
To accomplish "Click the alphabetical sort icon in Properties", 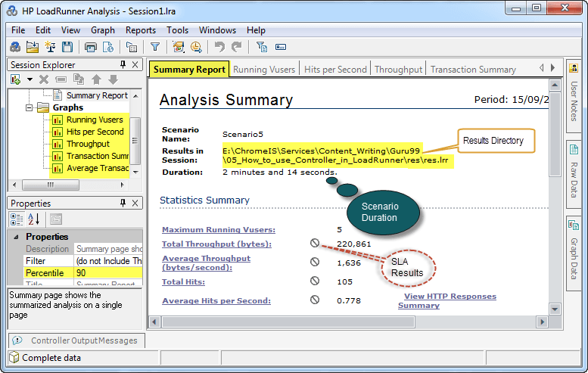I will point(33,219).
